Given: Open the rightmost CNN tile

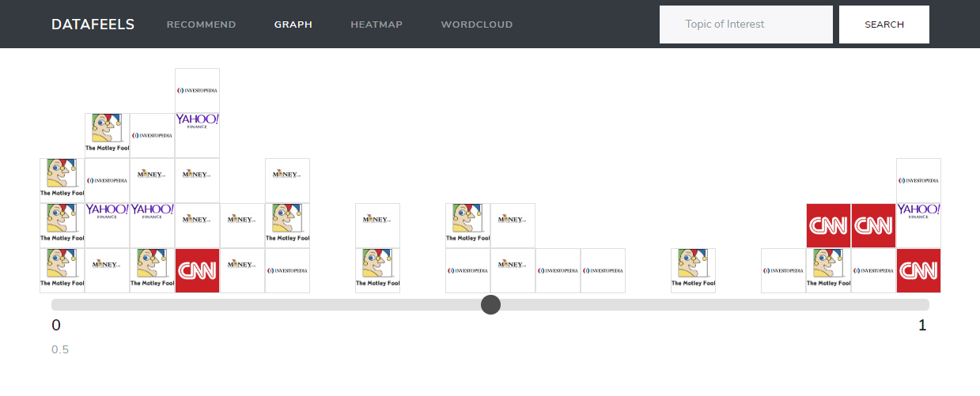Looking at the screenshot, I should pyautogui.click(x=918, y=270).
